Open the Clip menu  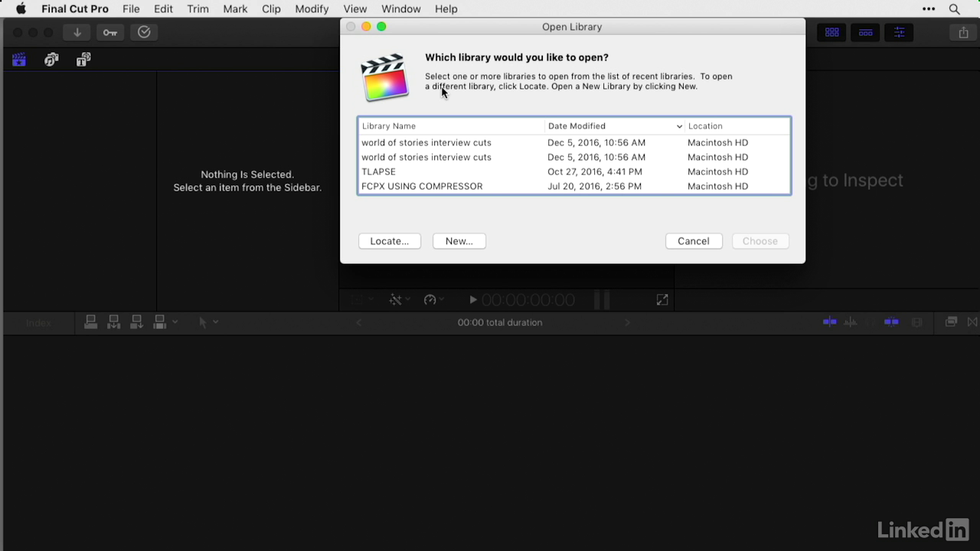(271, 9)
